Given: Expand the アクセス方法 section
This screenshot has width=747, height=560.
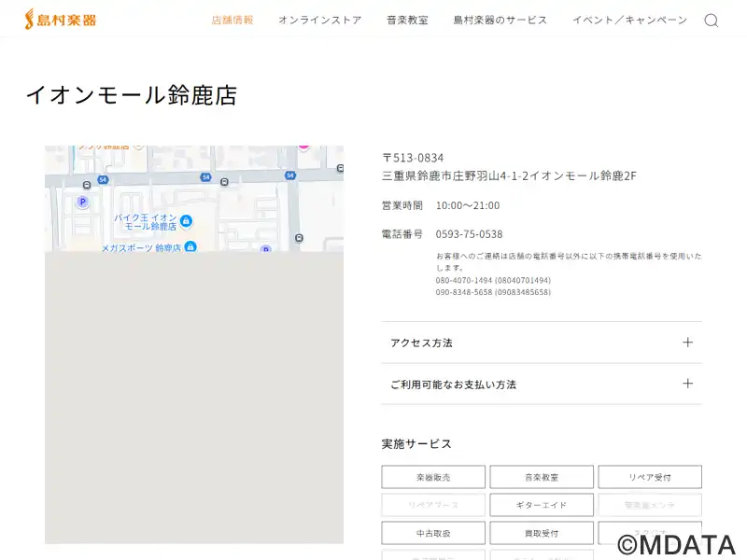Looking at the screenshot, I should click(542, 343).
